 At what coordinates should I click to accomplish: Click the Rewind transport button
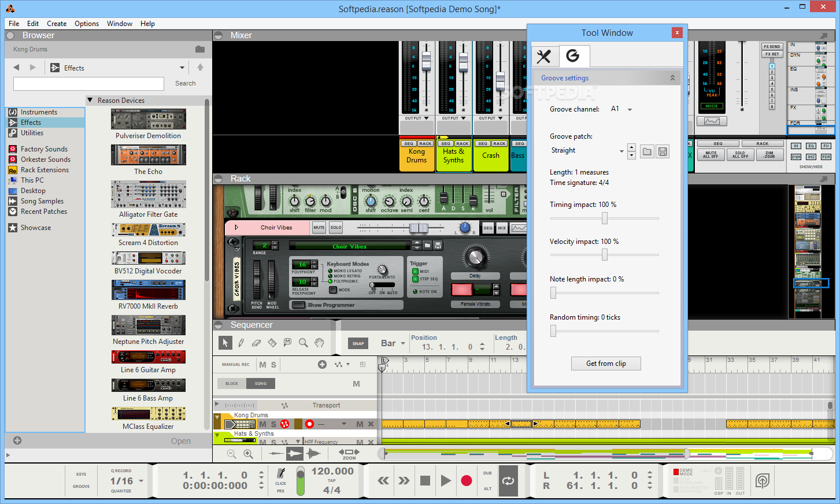[x=383, y=480]
